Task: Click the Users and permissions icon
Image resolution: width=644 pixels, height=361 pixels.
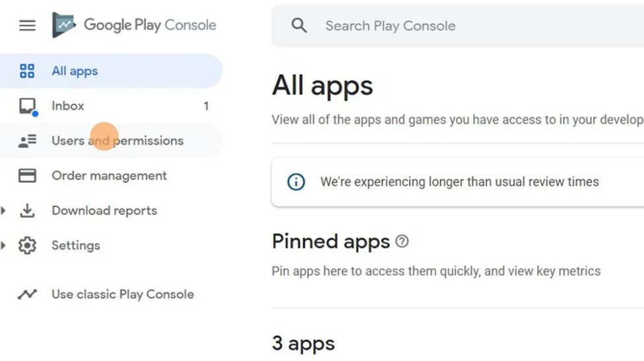Action: 27,141
